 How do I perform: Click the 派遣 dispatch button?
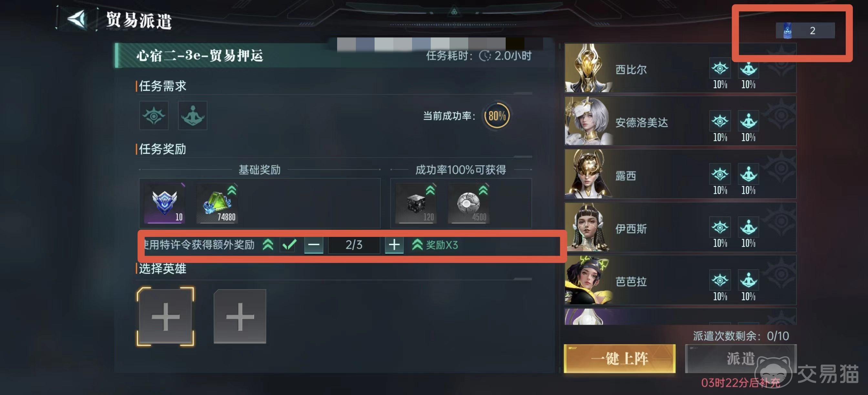click(741, 358)
